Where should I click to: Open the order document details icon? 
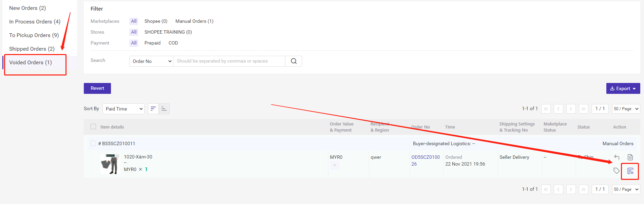tap(630, 157)
